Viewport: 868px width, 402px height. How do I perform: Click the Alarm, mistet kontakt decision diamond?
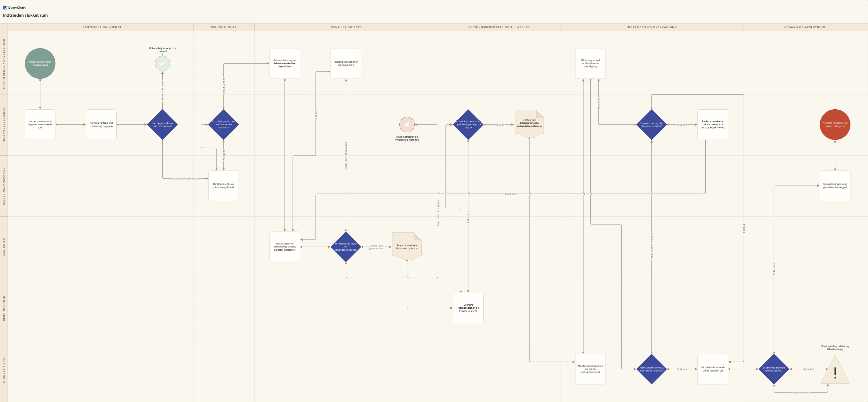pos(651,369)
